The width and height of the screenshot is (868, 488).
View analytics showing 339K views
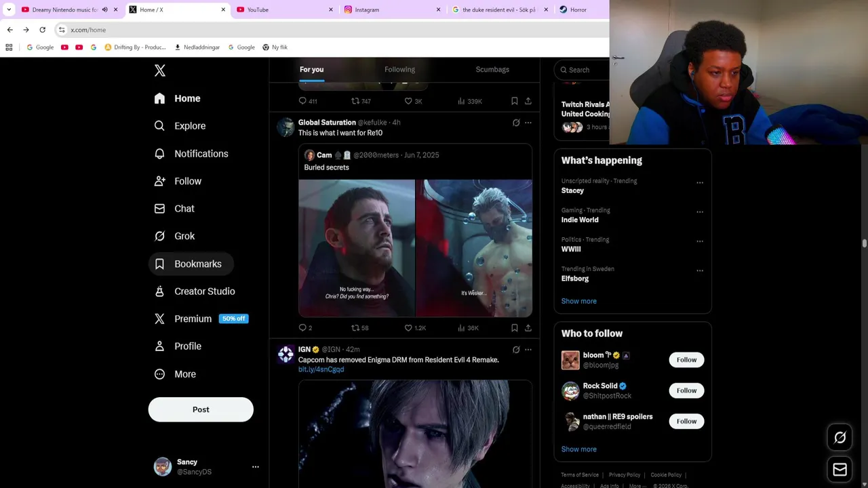(469, 101)
